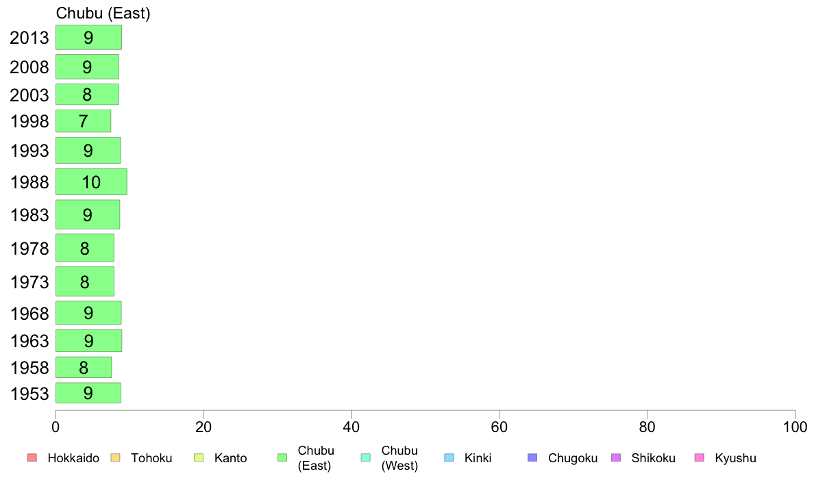This screenshot has height=504, width=814.
Task: Select the 2013 bar showing 9
Action: (x=88, y=38)
